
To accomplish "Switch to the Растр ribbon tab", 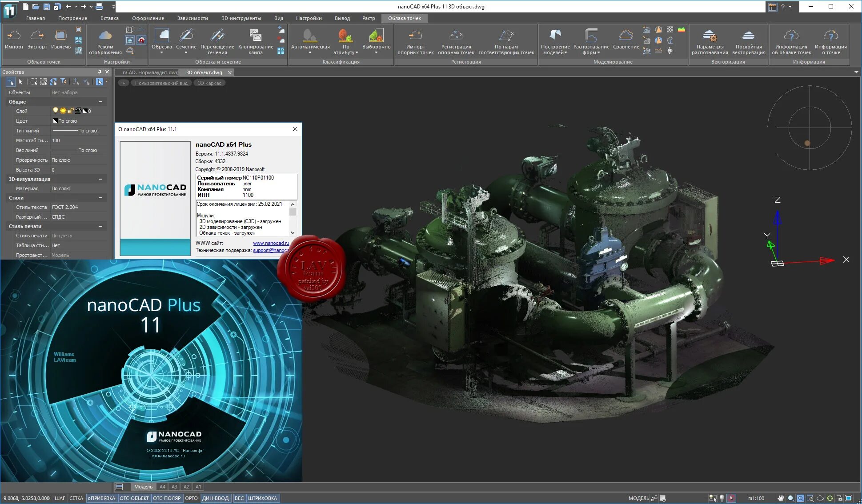I will click(369, 18).
